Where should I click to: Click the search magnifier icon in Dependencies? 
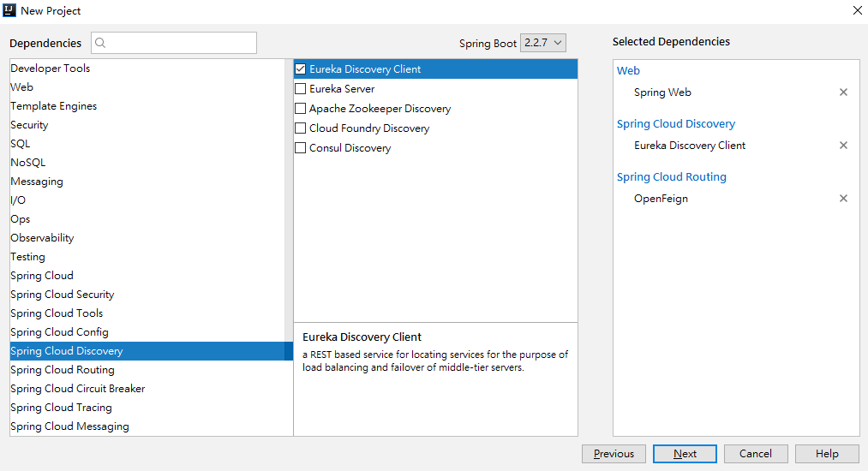[x=100, y=43]
